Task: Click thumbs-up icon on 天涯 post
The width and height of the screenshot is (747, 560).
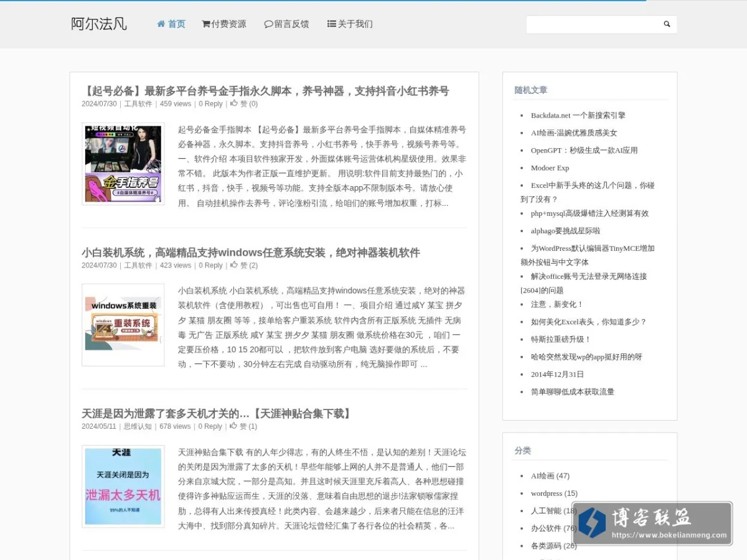Action: click(x=233, y=426)
